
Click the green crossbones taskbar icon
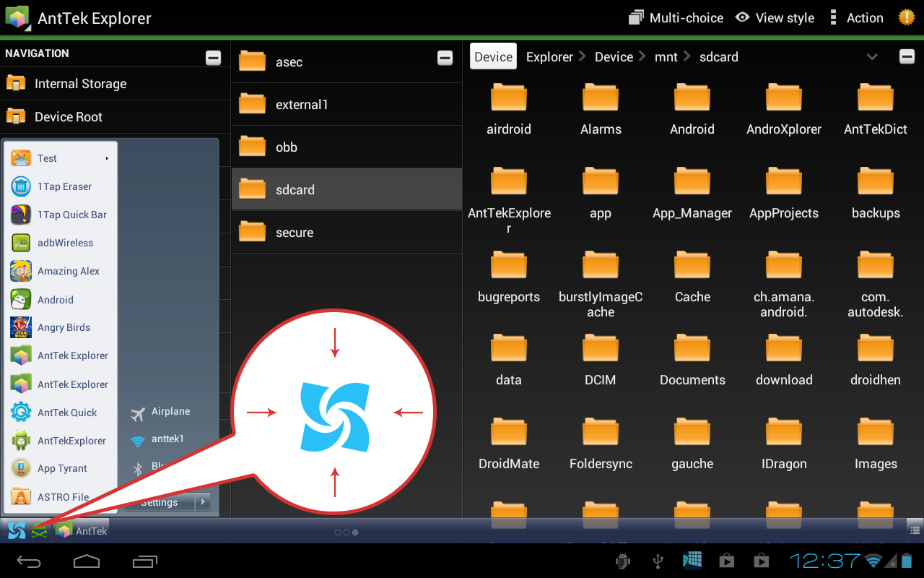pyautogui.click(x=40, y=530)
